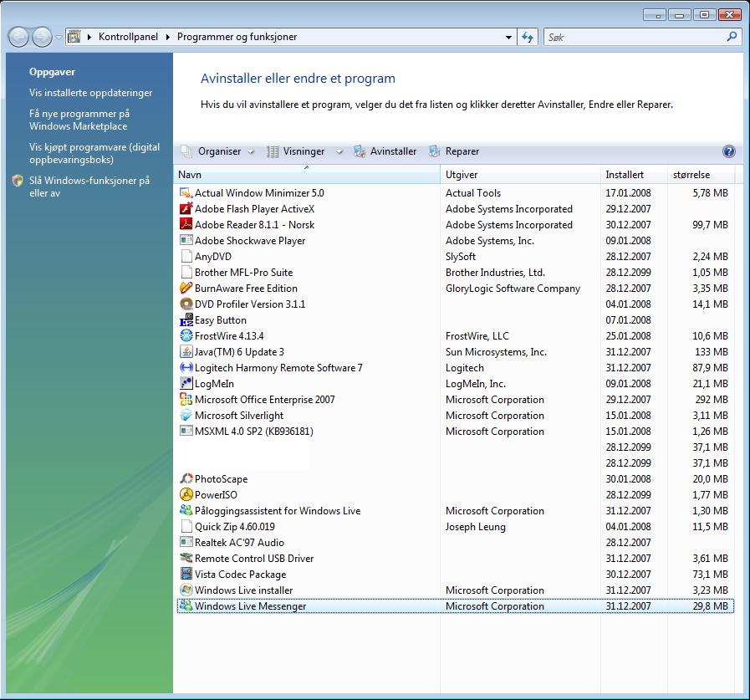
Task: Open the Organiser dropdown menu
Action: (x=217, y=151)
